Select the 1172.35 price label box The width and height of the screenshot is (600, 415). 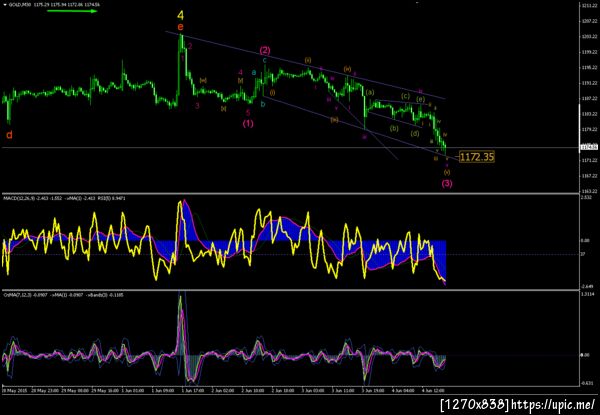click(x=477, y=156)
